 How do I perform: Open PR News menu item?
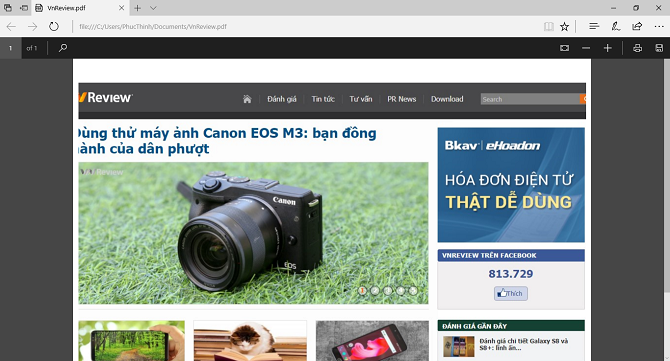(402, 99)
